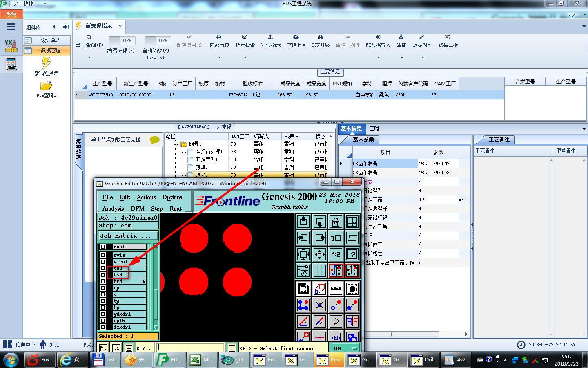Open the dropdown arrow under 内部审核

click(x=219, y=58)
